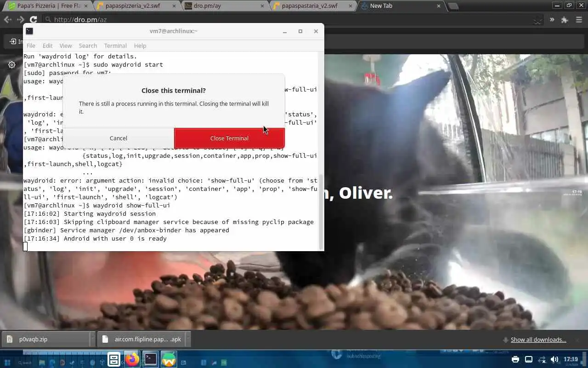Go forward in the browser
The width and height of the screenshot is (588, 368).
21,19
